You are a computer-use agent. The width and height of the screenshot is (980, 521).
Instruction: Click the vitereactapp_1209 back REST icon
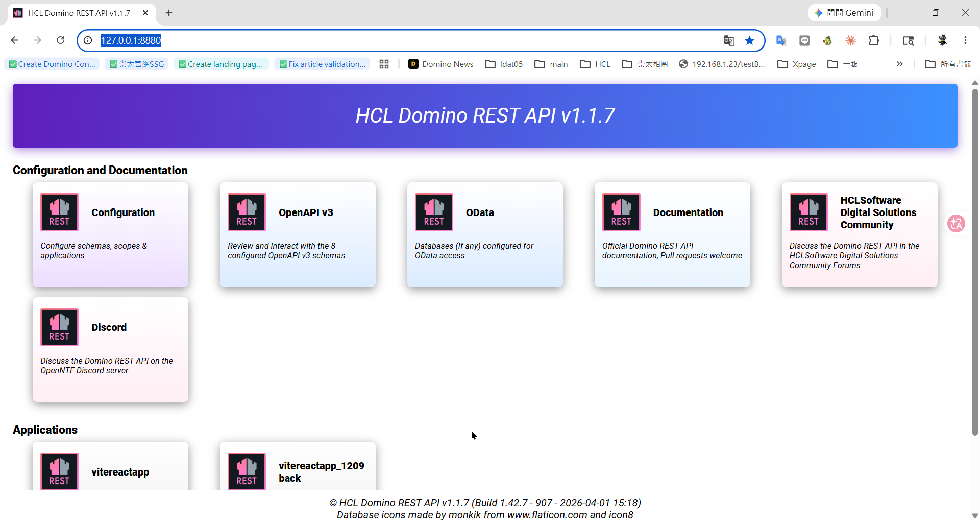coord(247,471)
